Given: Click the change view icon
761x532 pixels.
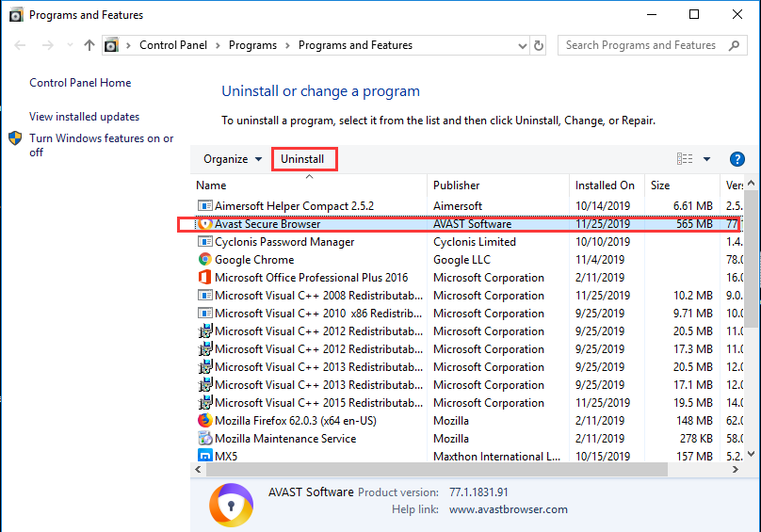Looking at the screenshot, I should click(685, 159).
